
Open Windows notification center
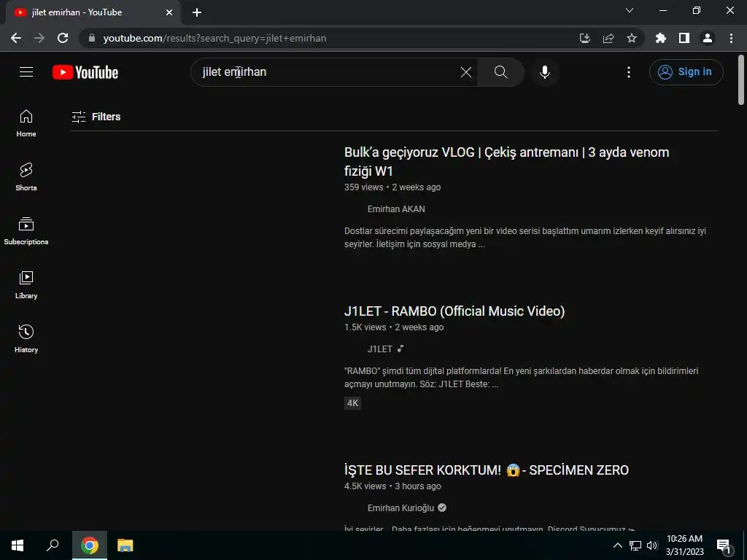tap(724, 545)
